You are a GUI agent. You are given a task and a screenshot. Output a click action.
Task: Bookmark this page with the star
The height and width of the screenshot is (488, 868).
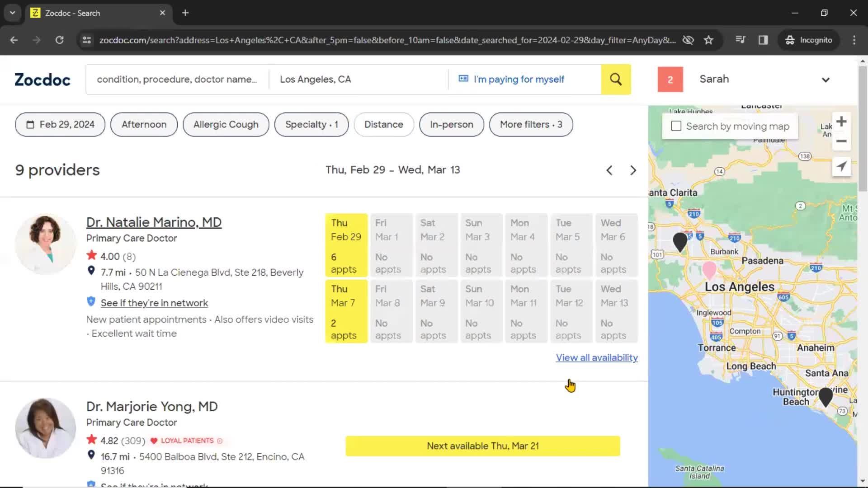click(x=708, y=40)
